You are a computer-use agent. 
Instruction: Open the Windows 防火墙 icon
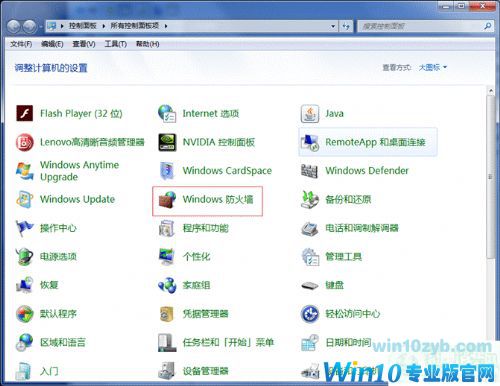167,199
